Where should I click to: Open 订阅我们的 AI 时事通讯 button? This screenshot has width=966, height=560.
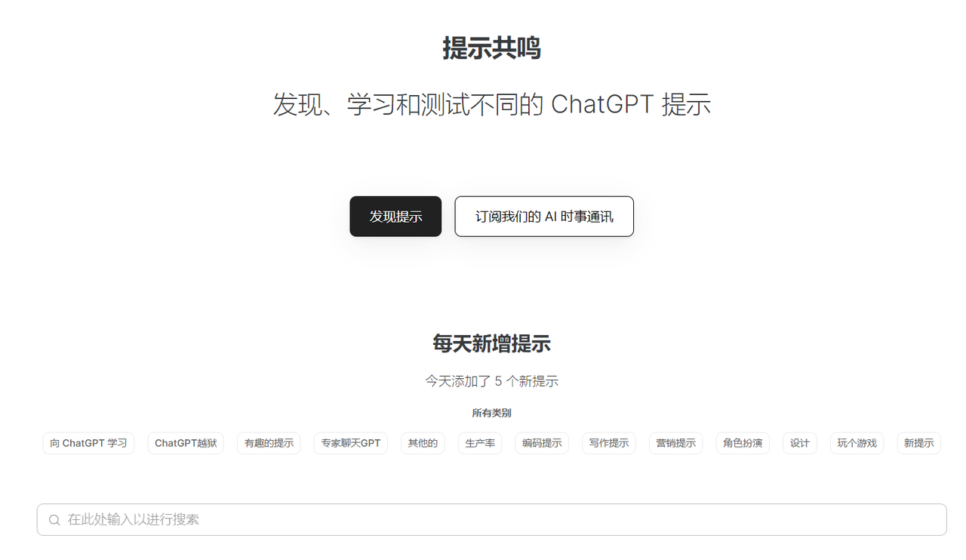click(x=544, y=217)
